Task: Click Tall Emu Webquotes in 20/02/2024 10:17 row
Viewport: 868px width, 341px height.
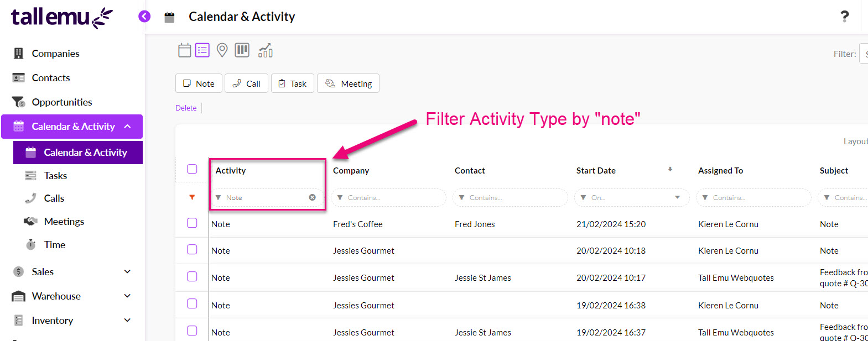Action: click(x=736, y=278)
